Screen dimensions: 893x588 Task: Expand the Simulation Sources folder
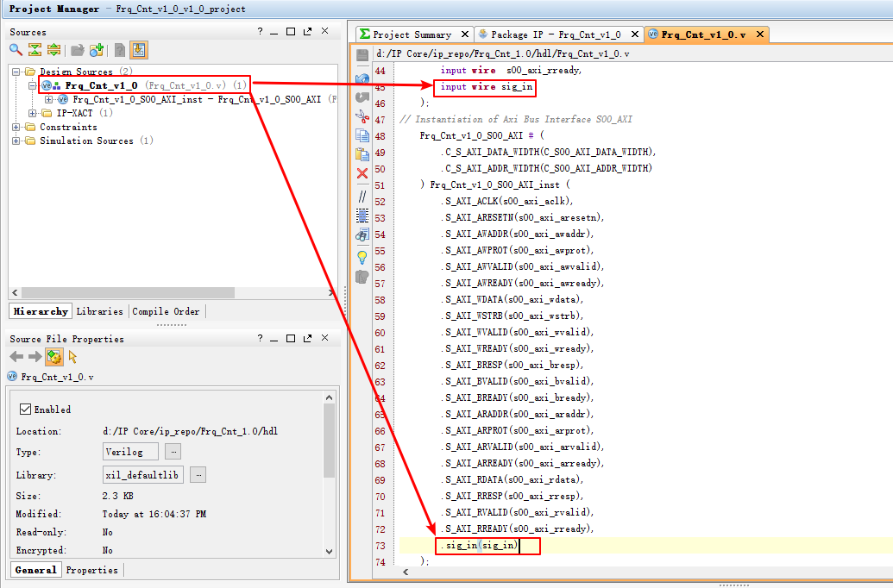coord(16,141)
